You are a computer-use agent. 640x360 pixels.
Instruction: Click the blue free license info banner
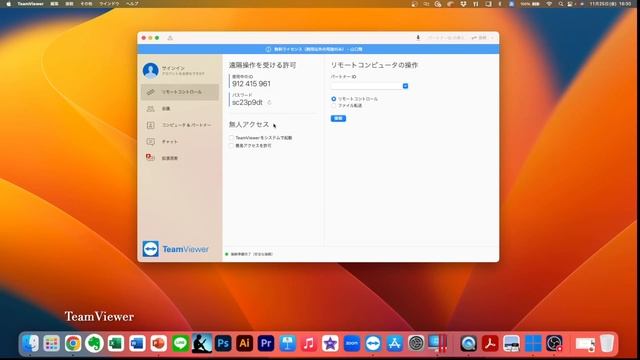[x=318, y=49]
